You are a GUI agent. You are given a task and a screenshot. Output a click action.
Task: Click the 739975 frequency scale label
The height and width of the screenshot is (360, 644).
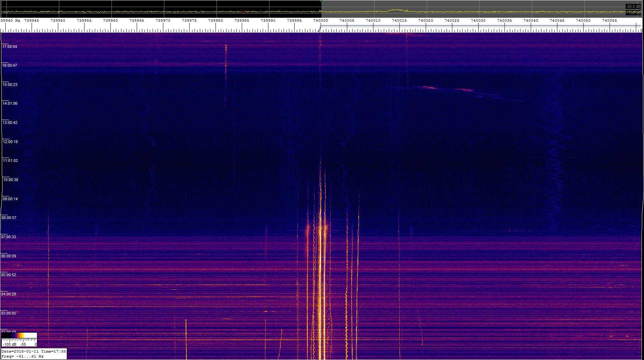click(x=189, y=21)
